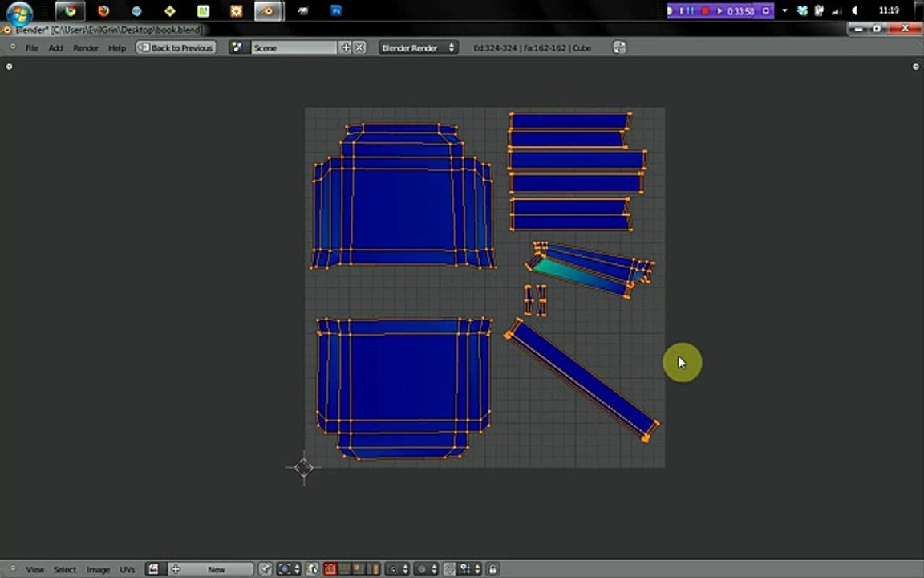
Task: Open volume speaker tray icon
Action: pos(854,10)
